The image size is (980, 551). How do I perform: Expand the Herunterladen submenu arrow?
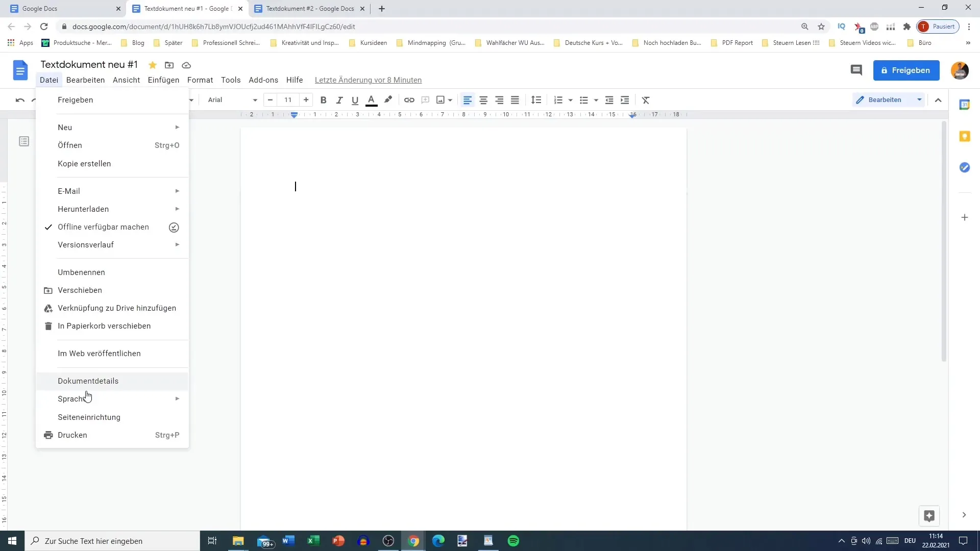click(x=177, y=209)
